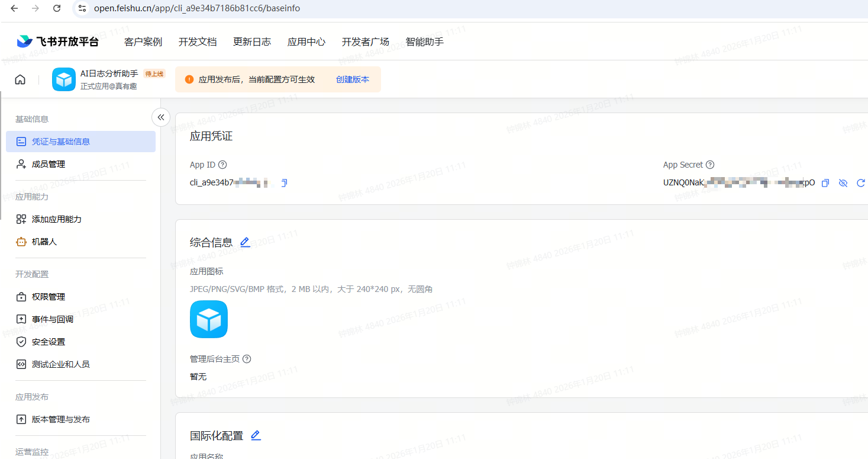Select 成员管理 in the sidebar
This screenshot has height=459, width=868.
point(49,164)
